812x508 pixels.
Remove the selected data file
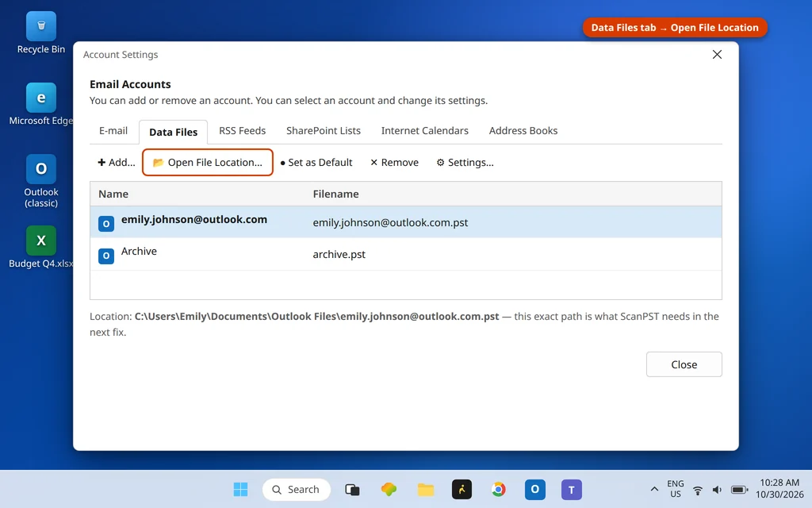coord(394,162)
